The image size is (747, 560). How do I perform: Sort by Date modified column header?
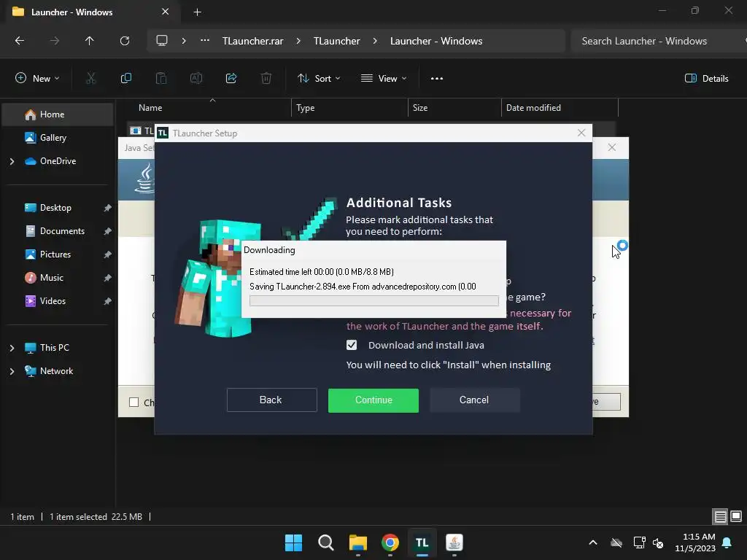533,108
